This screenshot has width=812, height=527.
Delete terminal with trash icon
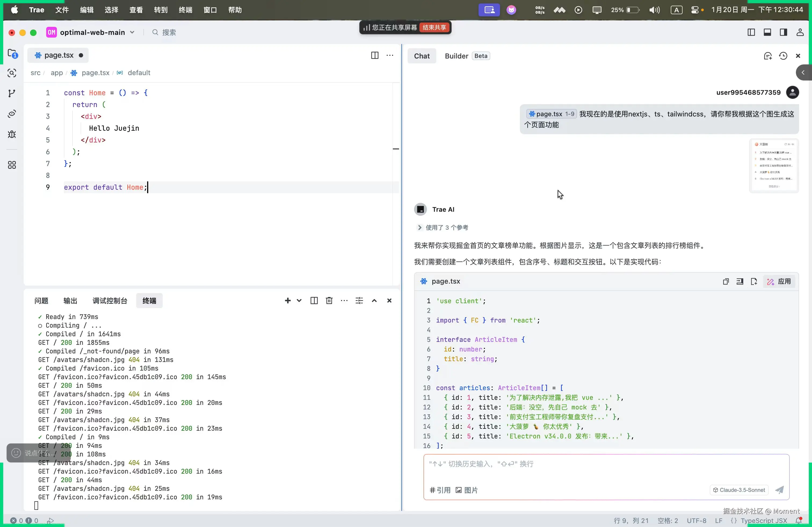pos(329,301)
